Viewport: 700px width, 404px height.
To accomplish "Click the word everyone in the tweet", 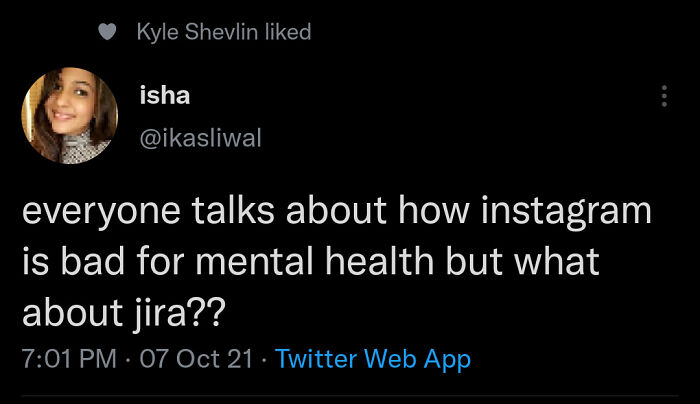I will coord(101,212).
